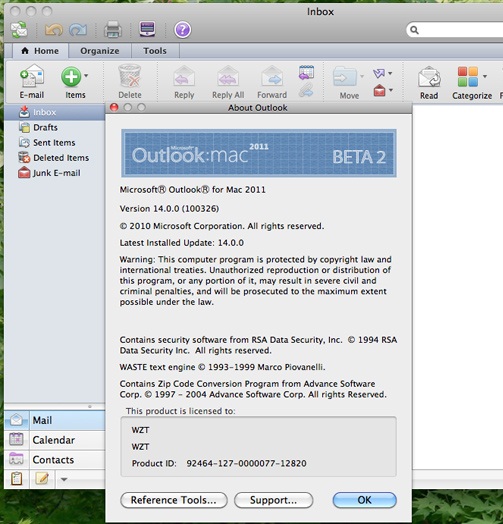This screenshot has height=524, width=503.
Task: Click the Junk red envelope icon
Action: (379, 90)
